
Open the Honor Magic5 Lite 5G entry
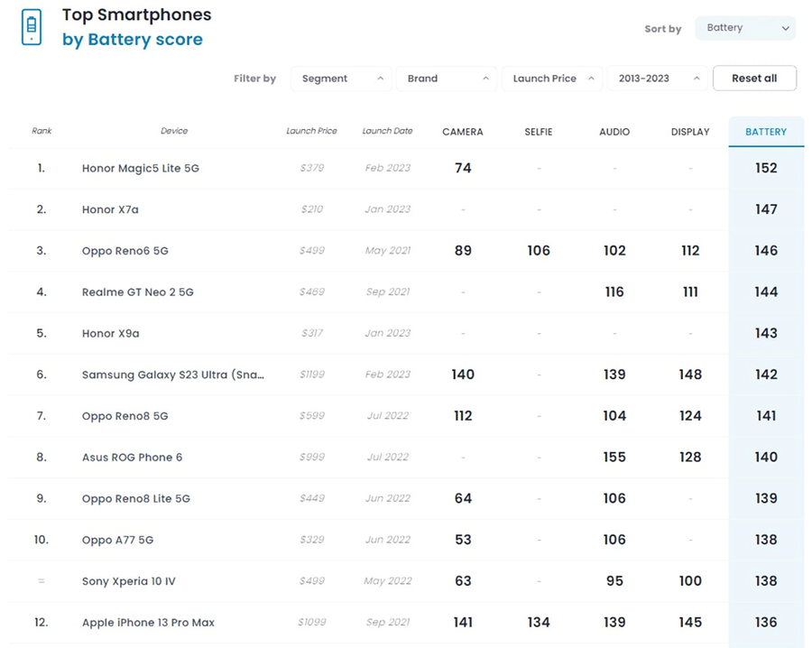[x=140, y=168]
